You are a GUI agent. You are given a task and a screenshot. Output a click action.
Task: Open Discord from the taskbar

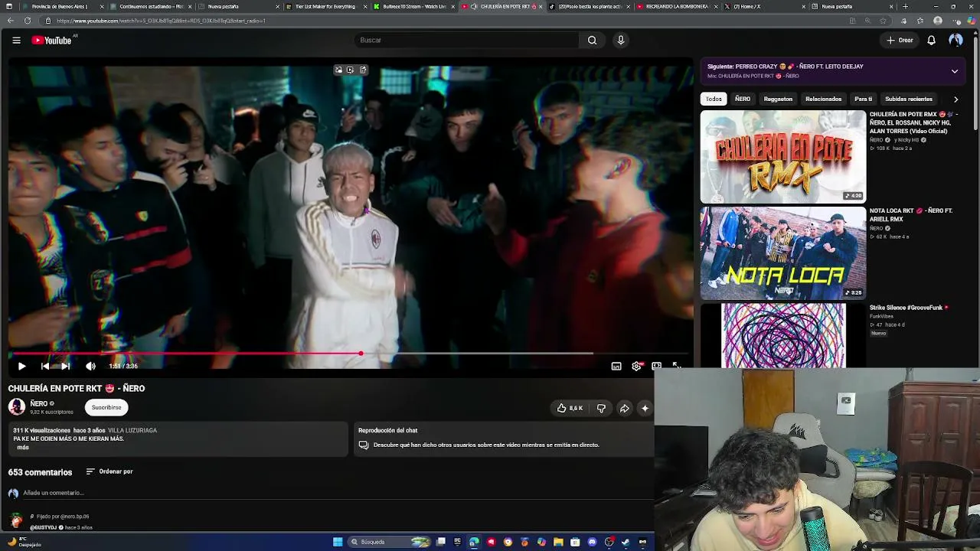point(592,542)
